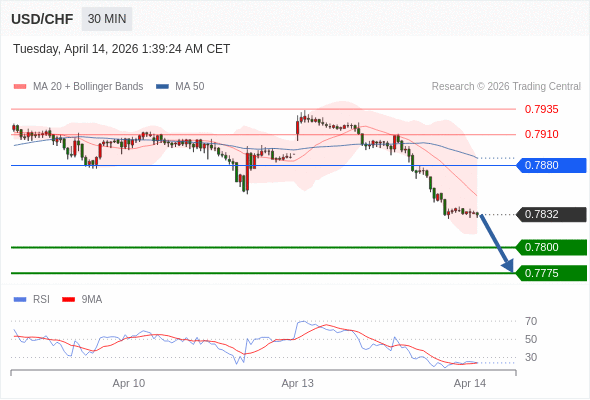Click the MA 50 blue legend swatch
This screenshot has height=400, width=590.
pyautogui.click(x=162, y=87)
